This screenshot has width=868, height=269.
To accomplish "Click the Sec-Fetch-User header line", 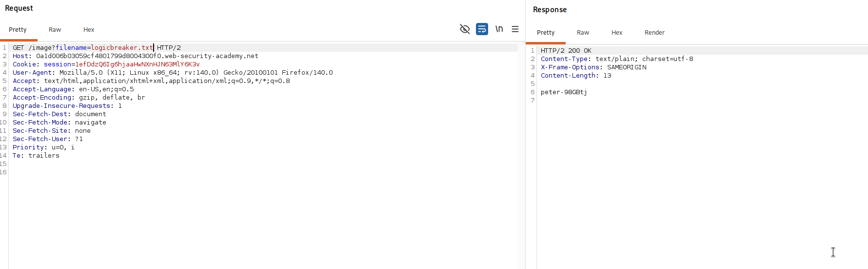I will 48,139.
